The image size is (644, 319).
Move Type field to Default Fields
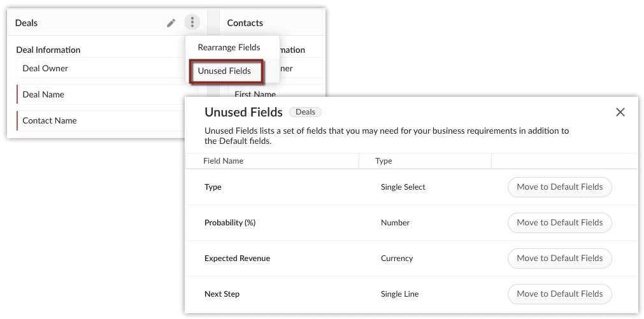click(x=559, y=187)
